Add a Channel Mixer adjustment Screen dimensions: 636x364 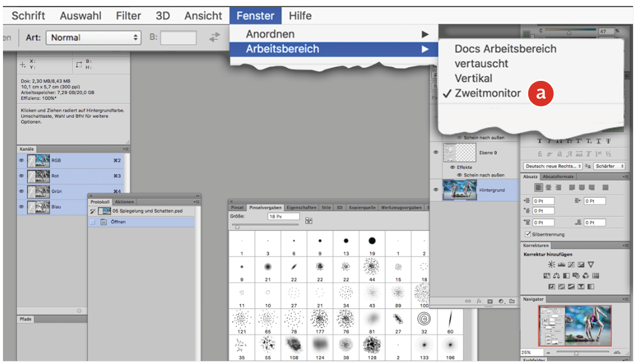[586, 276]
